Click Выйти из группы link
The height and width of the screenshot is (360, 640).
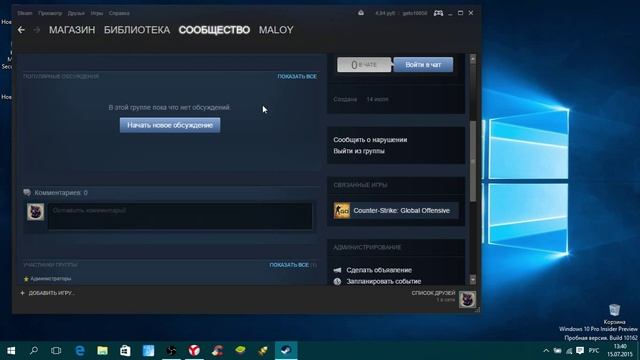pyautogui.click(x=359, y=151)
